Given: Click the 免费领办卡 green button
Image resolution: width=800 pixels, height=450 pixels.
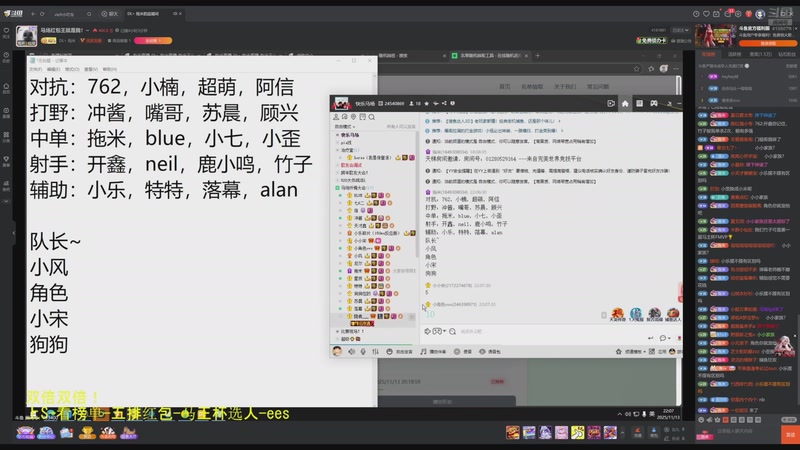Looking at the screenshot, I should pyautogui.click(x=652, y=40).
